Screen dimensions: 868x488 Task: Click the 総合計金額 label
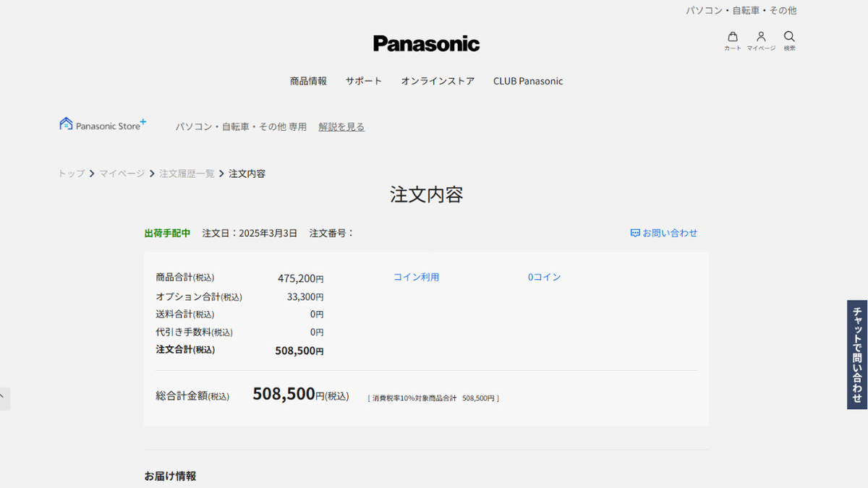192,395
